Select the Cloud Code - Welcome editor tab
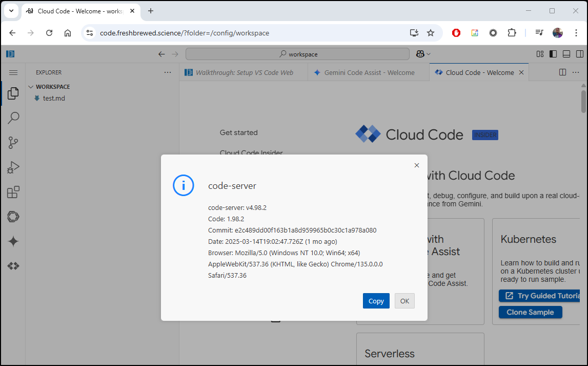 tap(479, 72)
